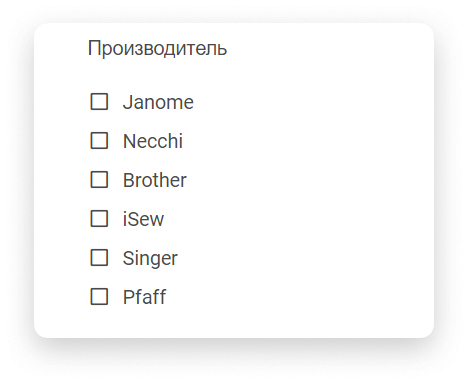Select the Singer checkbox square
The image size is (468, 383).
(99, 258)
